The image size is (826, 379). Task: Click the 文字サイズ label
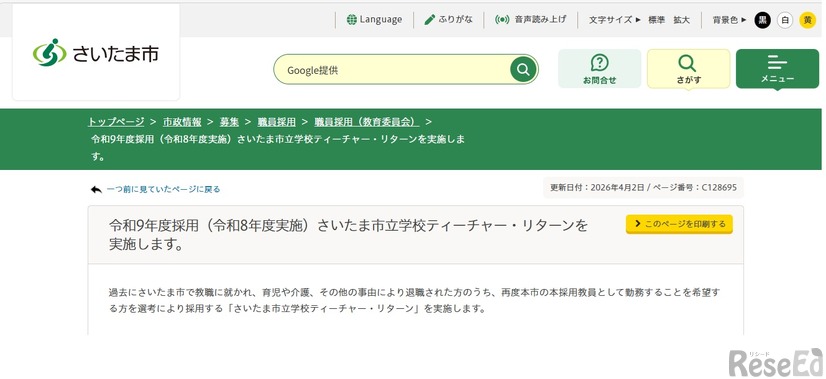click(610, 20)
